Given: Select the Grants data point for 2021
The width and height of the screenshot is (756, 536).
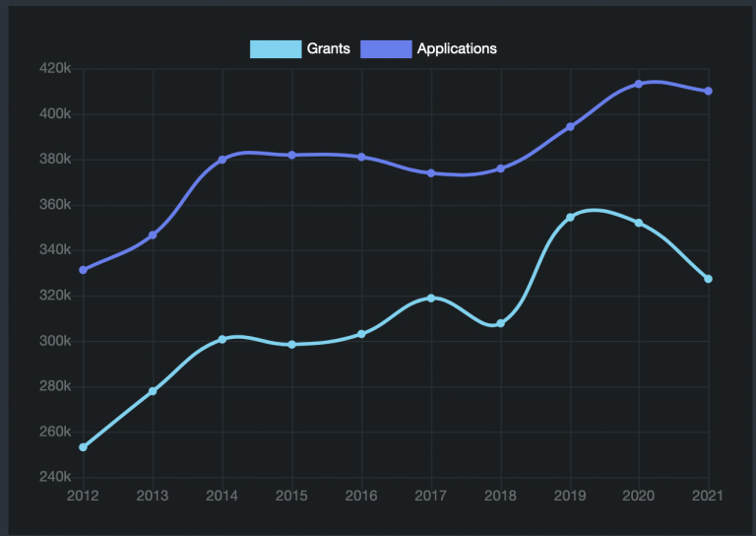Looking at the screenshot, I should pos(709,279).
